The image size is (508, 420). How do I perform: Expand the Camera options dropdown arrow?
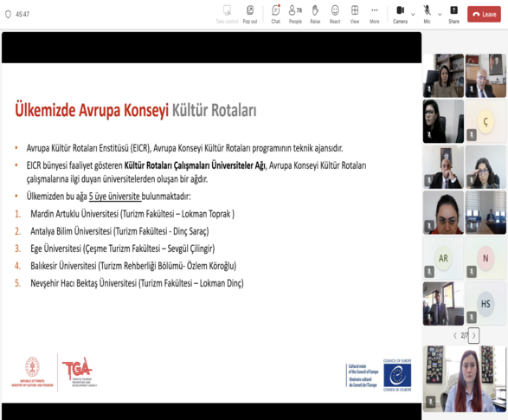tap(413, 14)
